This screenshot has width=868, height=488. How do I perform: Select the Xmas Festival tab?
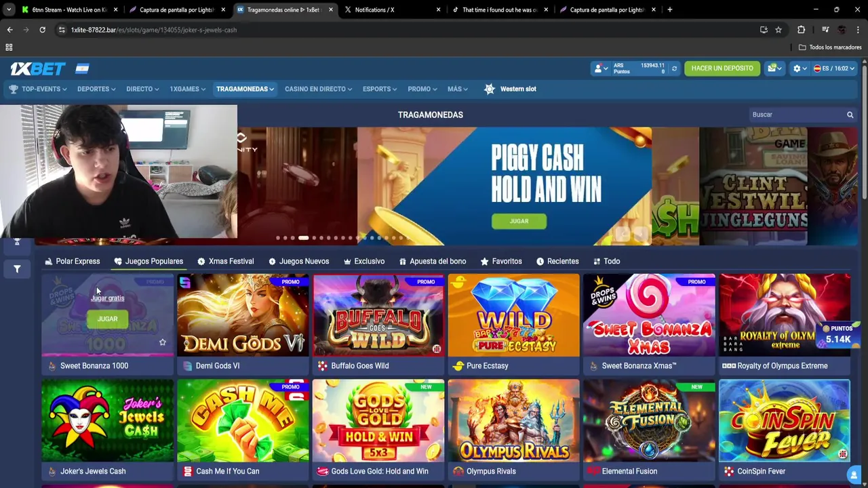click(226, 261)
